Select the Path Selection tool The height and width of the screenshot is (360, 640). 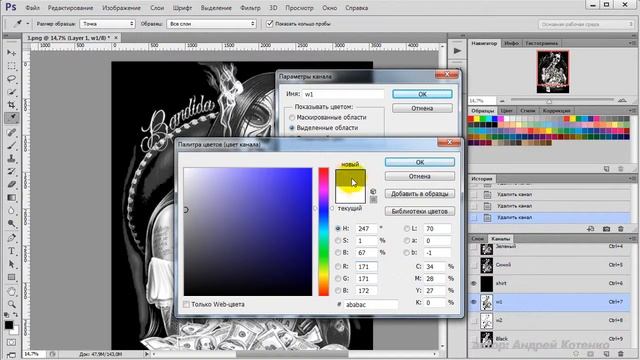[11, 264]
